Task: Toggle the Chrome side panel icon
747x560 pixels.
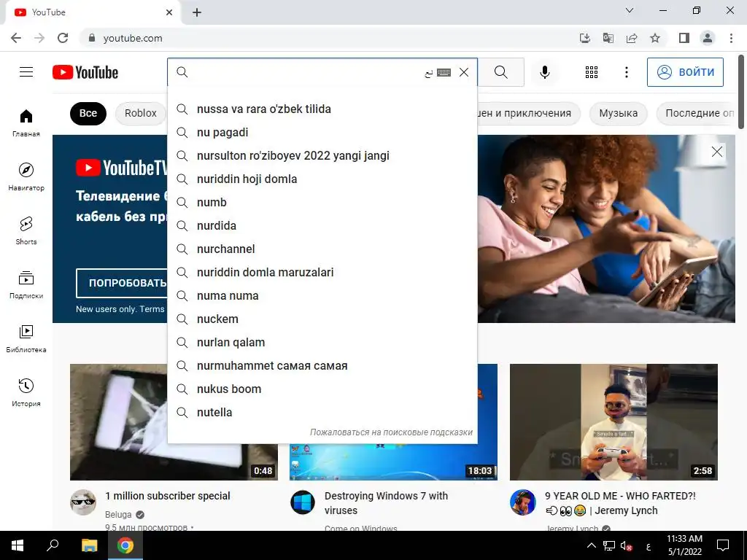Action: pos(684,38)
